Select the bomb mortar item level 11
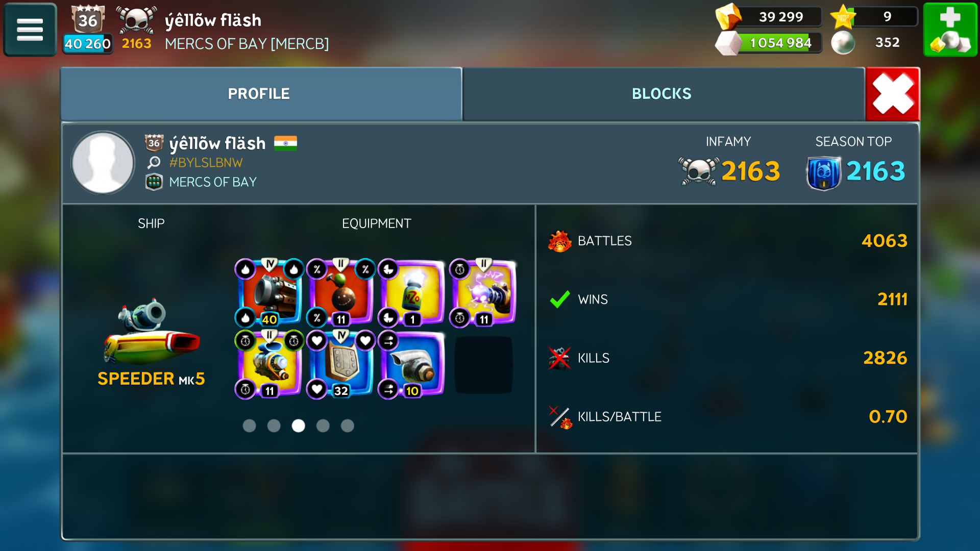Viewport: 980px width, 551px height. 341,293
